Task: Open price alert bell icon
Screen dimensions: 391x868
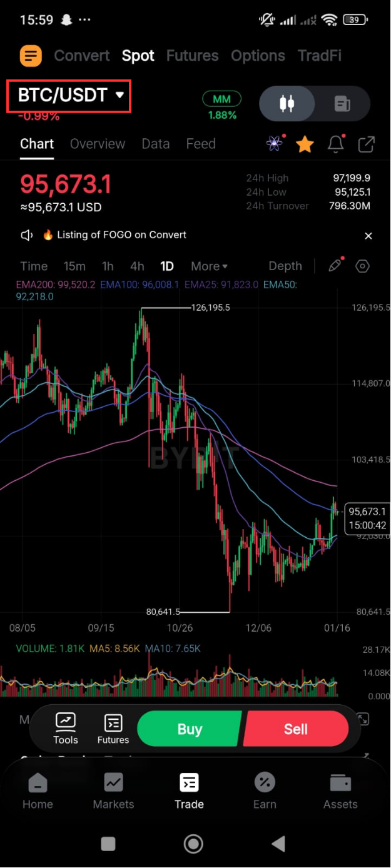Action: click(x=336, y=144)
